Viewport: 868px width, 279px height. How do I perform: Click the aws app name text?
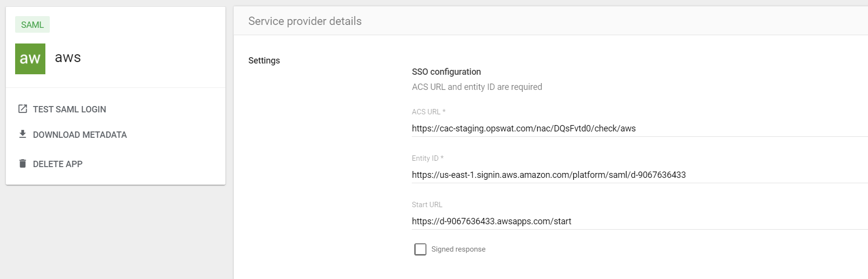pyautogui.click(x=68, y=58)
